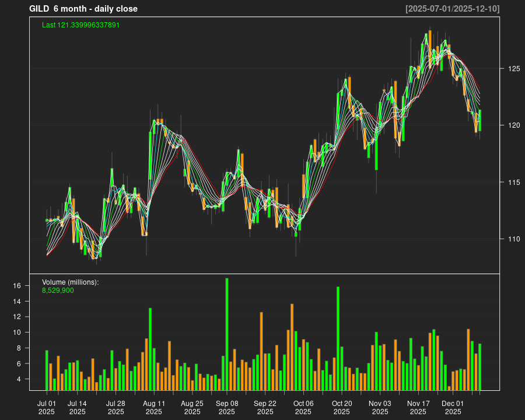Click the 125 price axis label

[513, 69]
